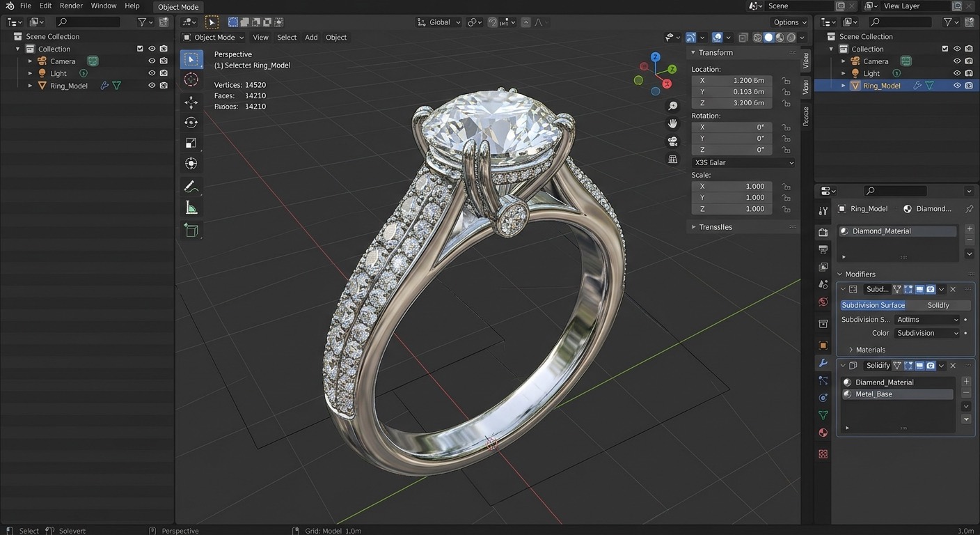Click the properties editor search field
980x535 pixels.
(x=894, y=191)
